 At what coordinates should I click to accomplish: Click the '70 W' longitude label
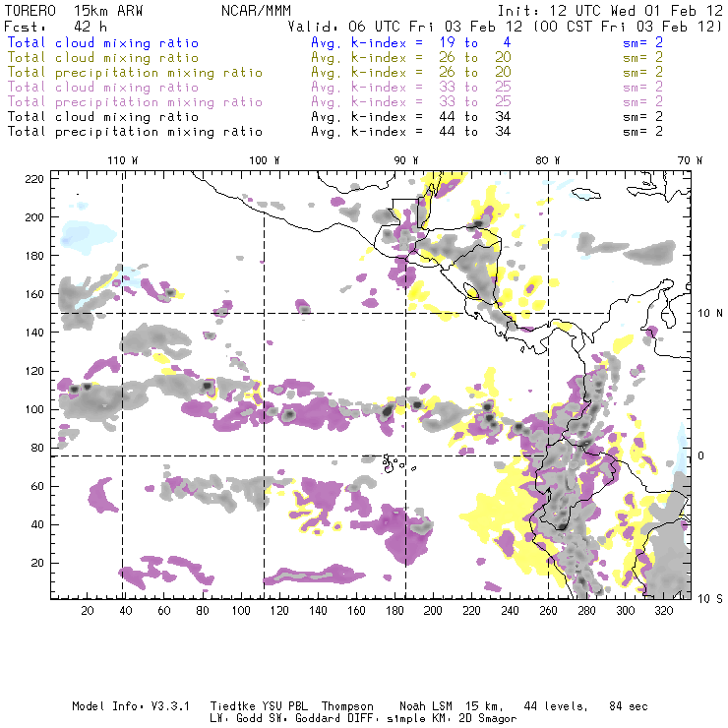coord(690,160)
